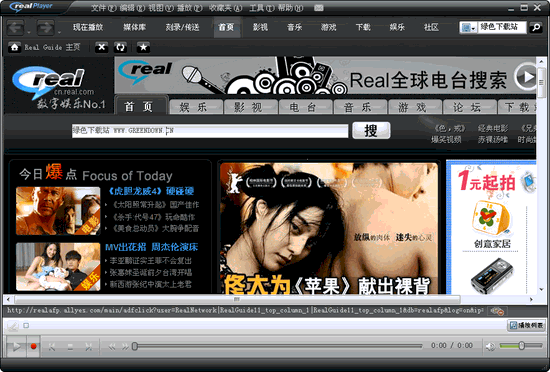Click the RealPlayer logo in title bar
Viewport: 550px width, 372px height.
tap(31, 7)
